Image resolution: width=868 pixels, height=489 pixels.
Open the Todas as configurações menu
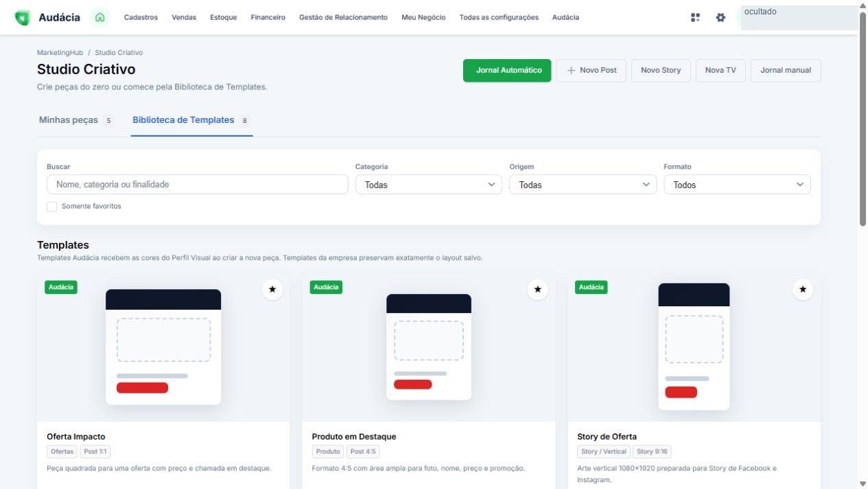click(x=499, y=17)
